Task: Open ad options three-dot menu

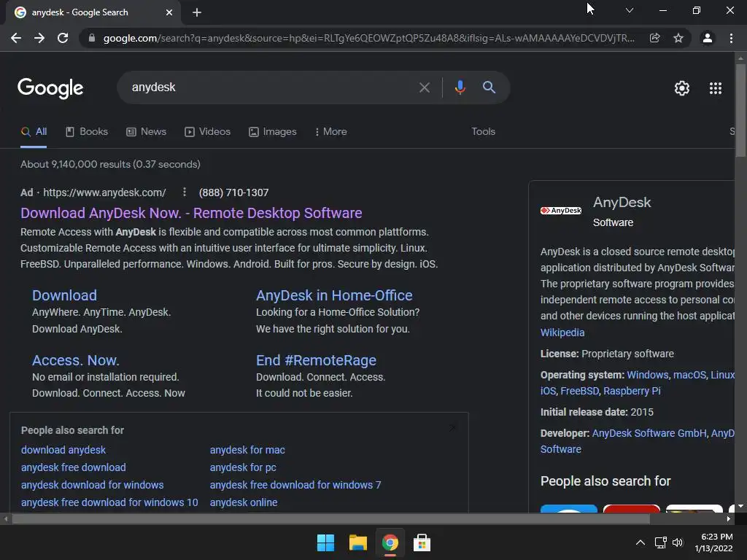Action: click(185, 192)
